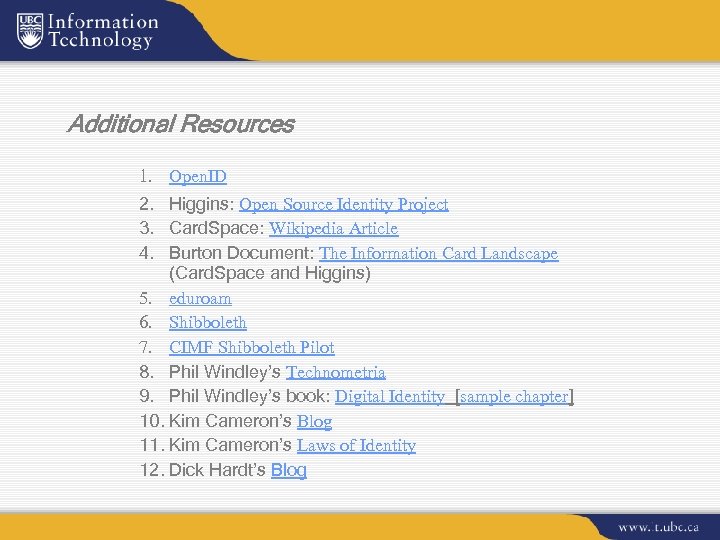Select the text "Higgins:"

[202, 204]
